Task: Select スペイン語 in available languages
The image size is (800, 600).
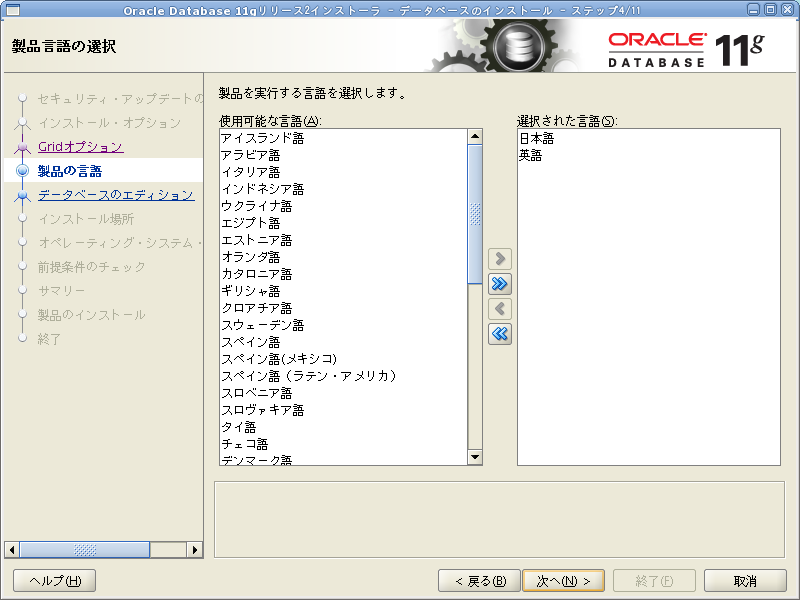Action: [x=343, y=342]
